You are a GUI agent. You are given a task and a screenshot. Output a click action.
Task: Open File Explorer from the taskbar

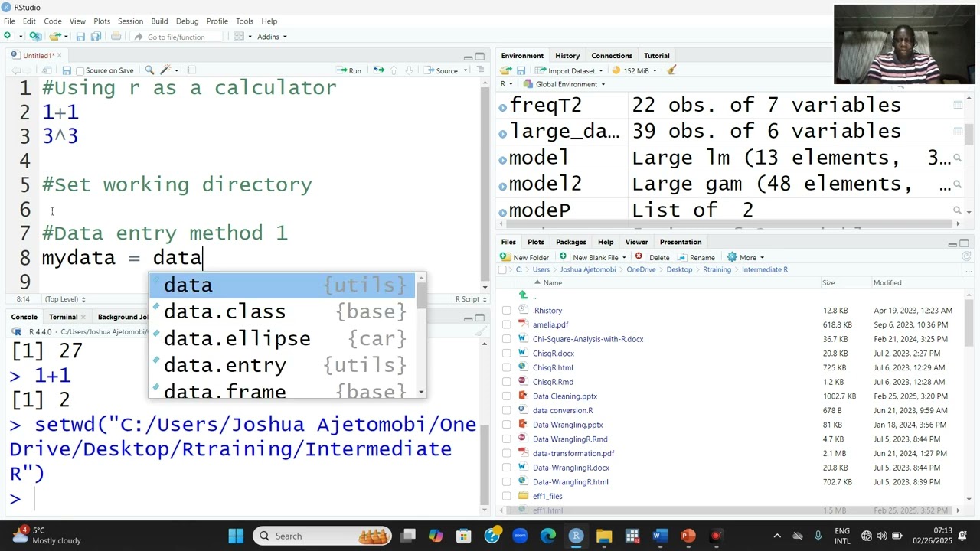click(x=604, y=536)
